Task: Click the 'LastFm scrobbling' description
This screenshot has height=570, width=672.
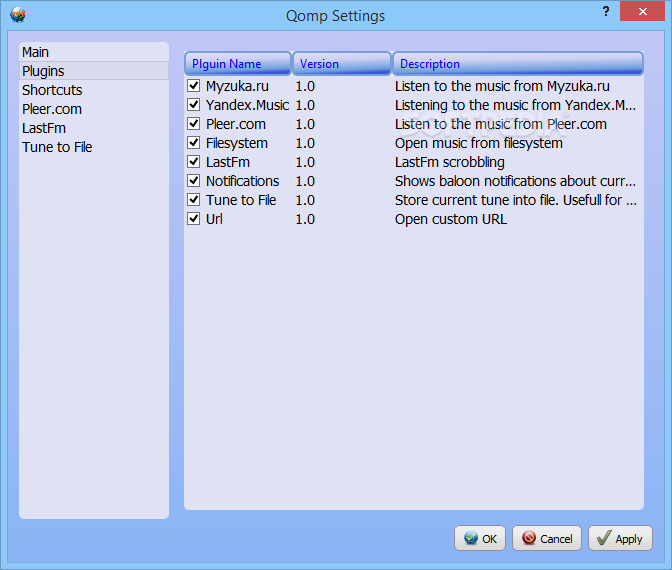Action: (450, 162)
